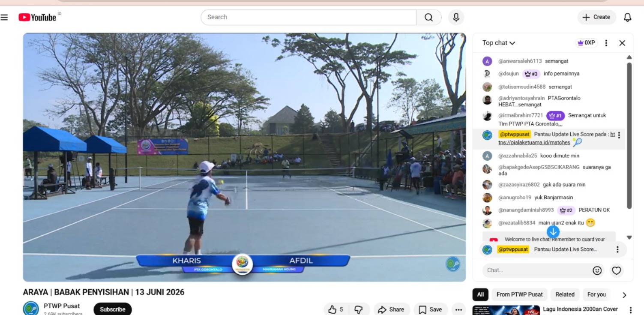Open the YouTube hamburger guide menu
The width and height of the screenshot is (644, 315).
coord(4,18)
